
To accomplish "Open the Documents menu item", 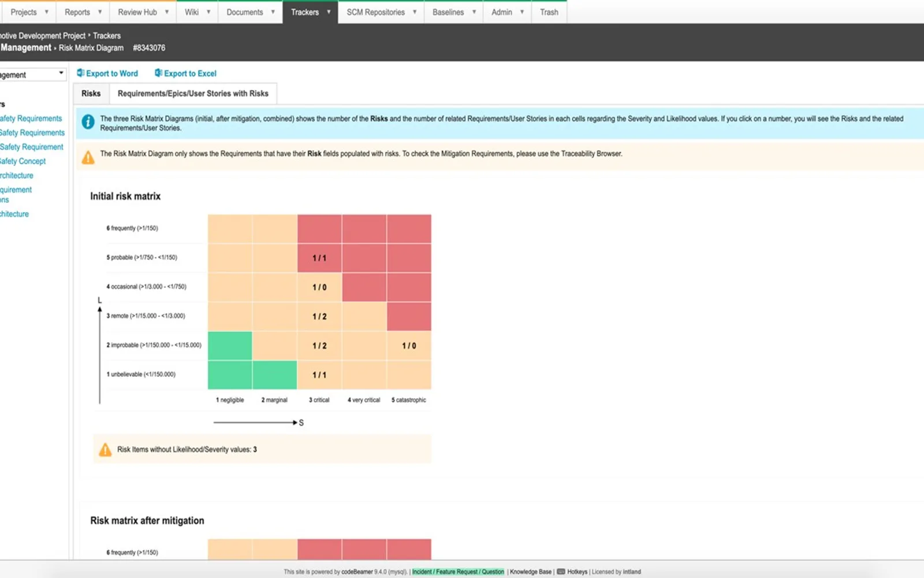I will click(245, 12).
